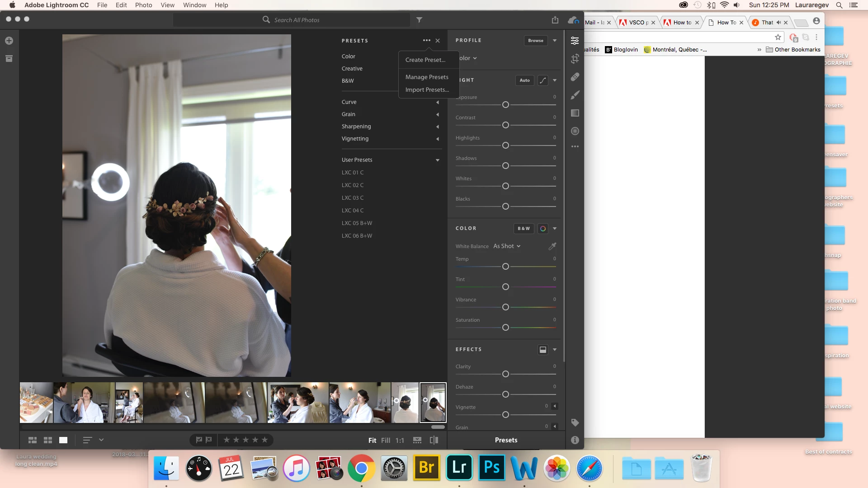Select the Linear Gradient tool icon
The width and height of the screenshot is (868, 488).
click(x=575, y=113)
